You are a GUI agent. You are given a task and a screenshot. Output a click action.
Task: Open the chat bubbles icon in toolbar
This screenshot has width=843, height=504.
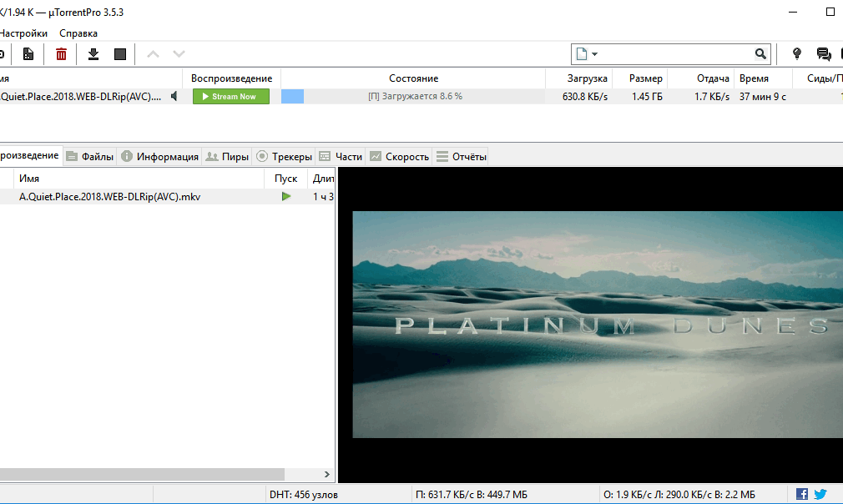tap(823, 54)
